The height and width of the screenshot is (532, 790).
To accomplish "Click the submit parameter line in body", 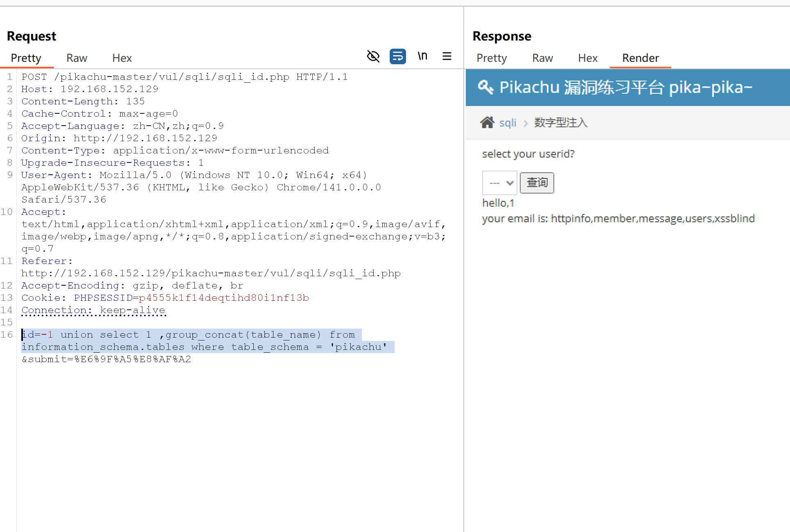I will tap(106, 359).
